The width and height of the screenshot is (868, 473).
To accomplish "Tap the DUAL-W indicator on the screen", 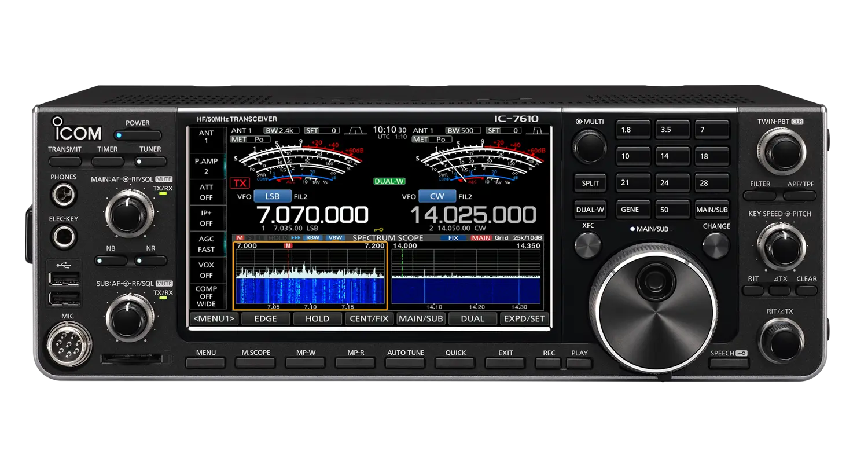I will pyautogui.click(x=389, y=181).
